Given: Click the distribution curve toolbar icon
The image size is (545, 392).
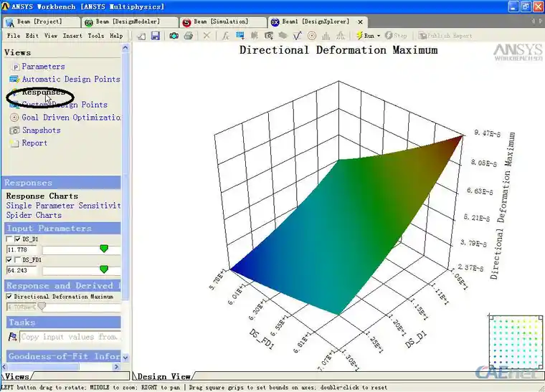Looking at the screenshot, I should pyautogui.click(x=341, y=35).
